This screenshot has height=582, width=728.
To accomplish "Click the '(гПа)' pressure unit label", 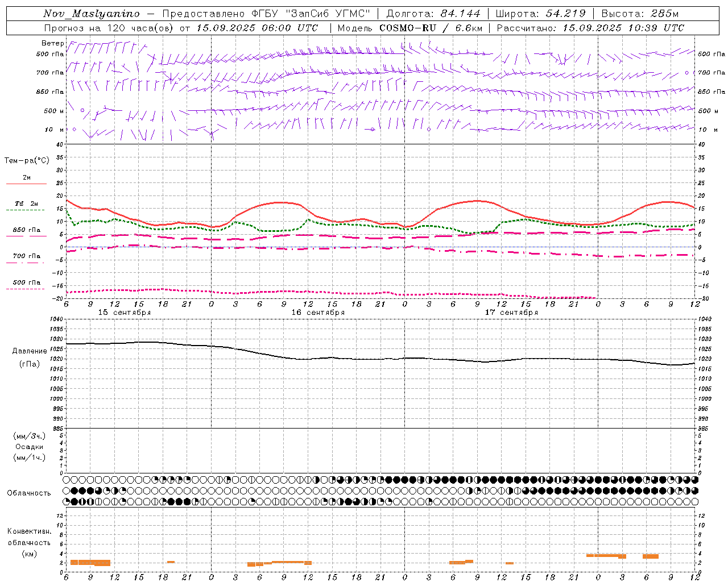I will (x=29, y=364).
